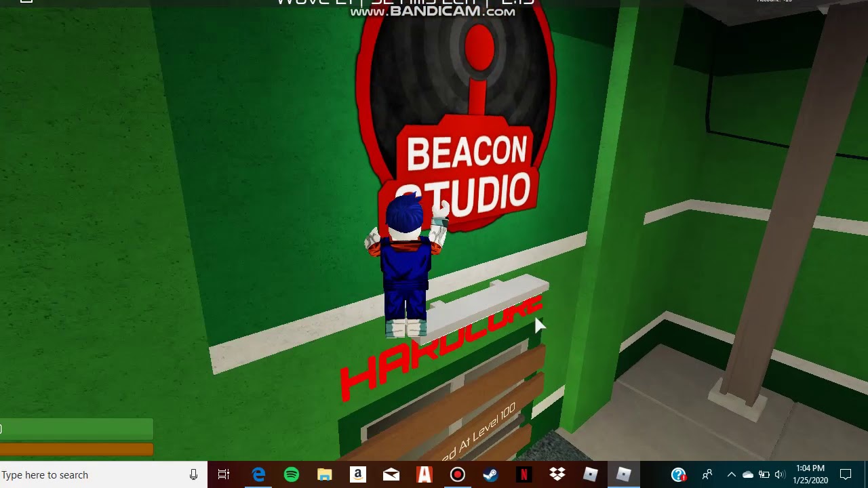This screenshot has height=488, width=868.
Task: Switch to the active Roblox window on the taskbar
Action: coord(624,474)
